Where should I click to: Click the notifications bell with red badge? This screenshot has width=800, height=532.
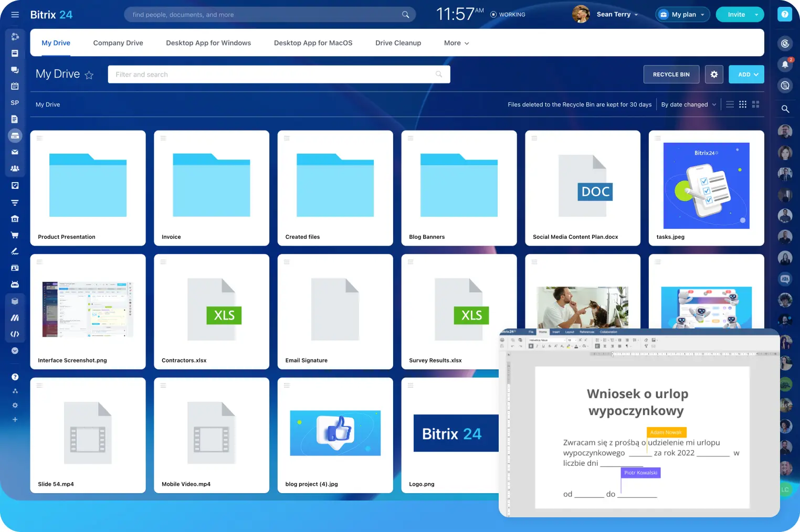[785, 65]
